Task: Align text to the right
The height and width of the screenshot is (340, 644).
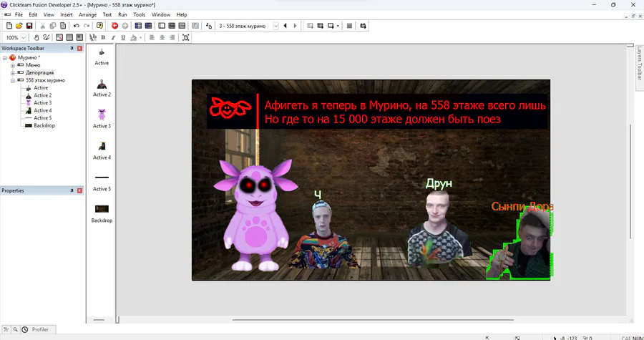Action: point(172,37)
